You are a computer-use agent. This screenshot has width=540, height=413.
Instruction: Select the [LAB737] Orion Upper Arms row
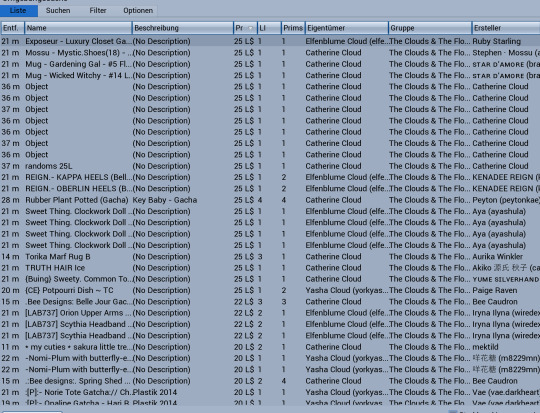click(x=270, y=313)
